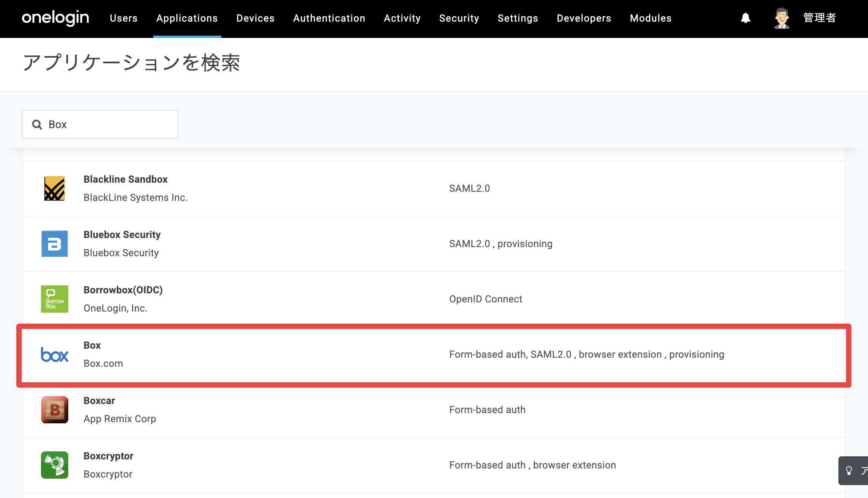868x498 pixels.
Task: Click the admin user avatar
Action: [782, 18]
